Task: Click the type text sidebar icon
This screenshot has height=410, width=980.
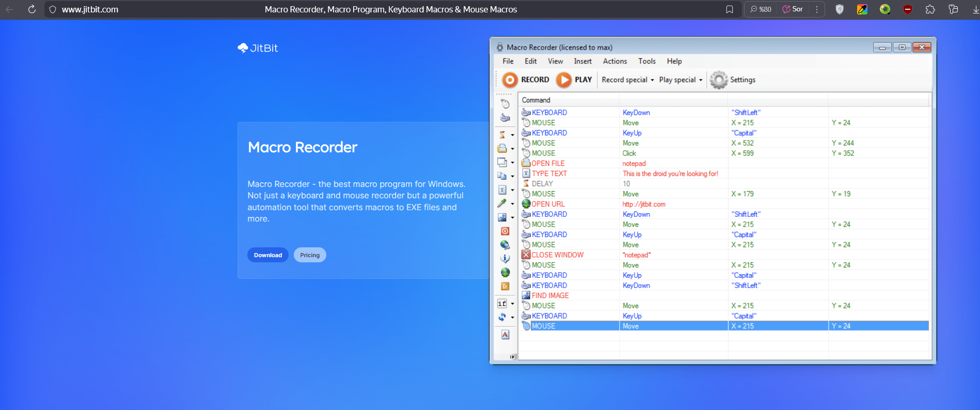Action: (x=502, y=190)
